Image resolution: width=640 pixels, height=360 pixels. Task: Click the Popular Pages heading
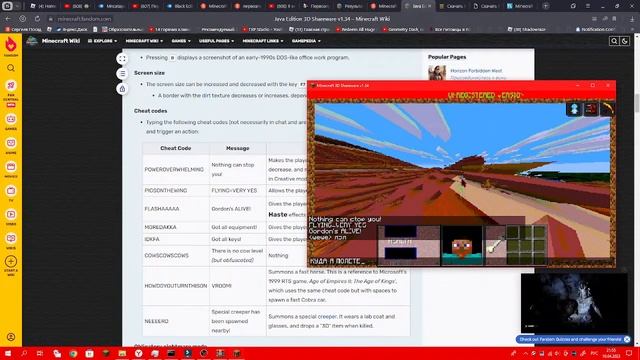(x=447, y=57)
